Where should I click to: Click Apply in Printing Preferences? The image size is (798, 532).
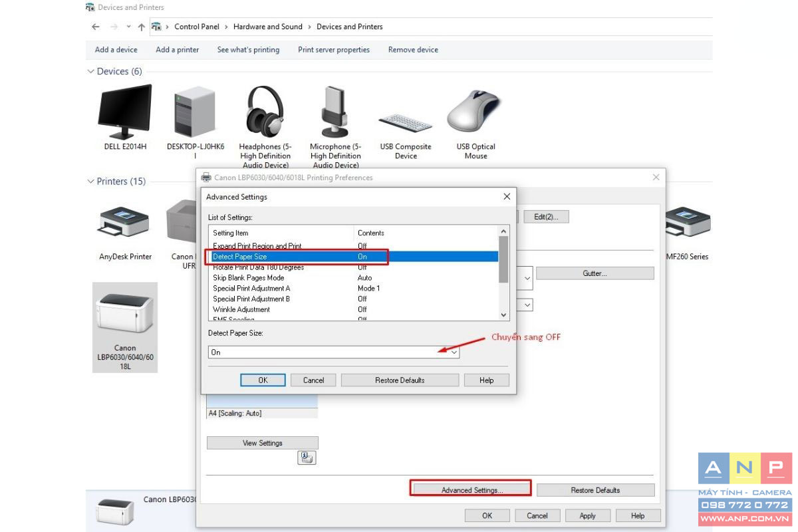(588, 515)
